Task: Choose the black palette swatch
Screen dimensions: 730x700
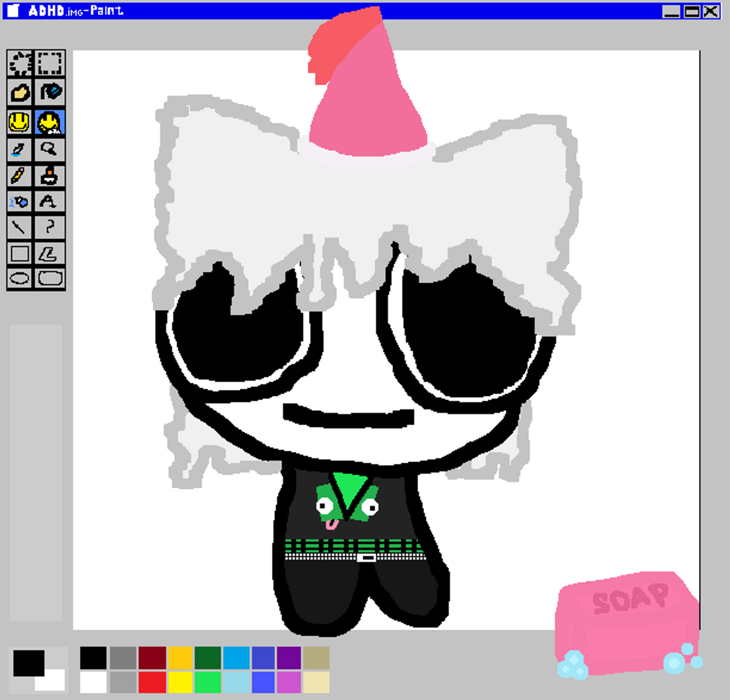Action: [x=93, y=657]
